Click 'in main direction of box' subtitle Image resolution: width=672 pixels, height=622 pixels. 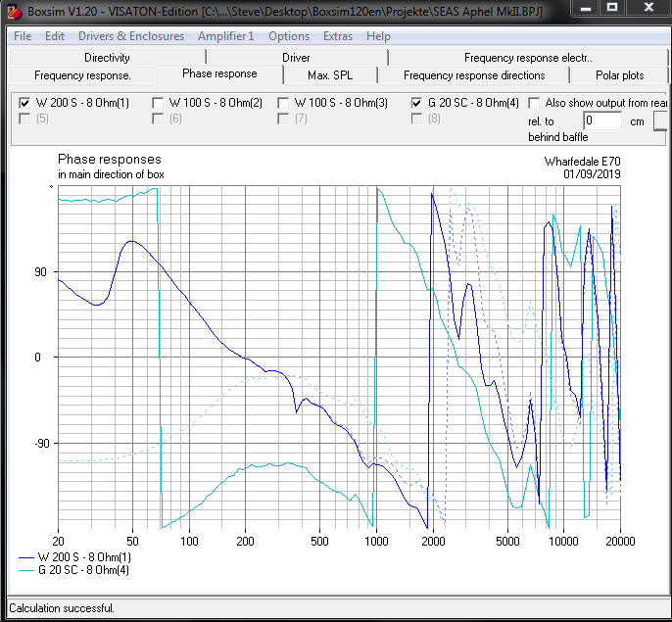[x=111, y=174]
